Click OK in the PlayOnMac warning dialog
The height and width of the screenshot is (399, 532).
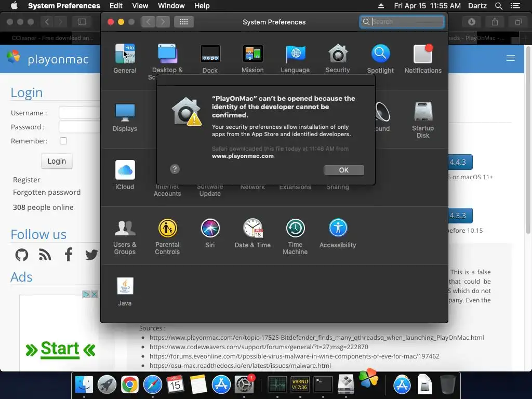click(344, 170)
